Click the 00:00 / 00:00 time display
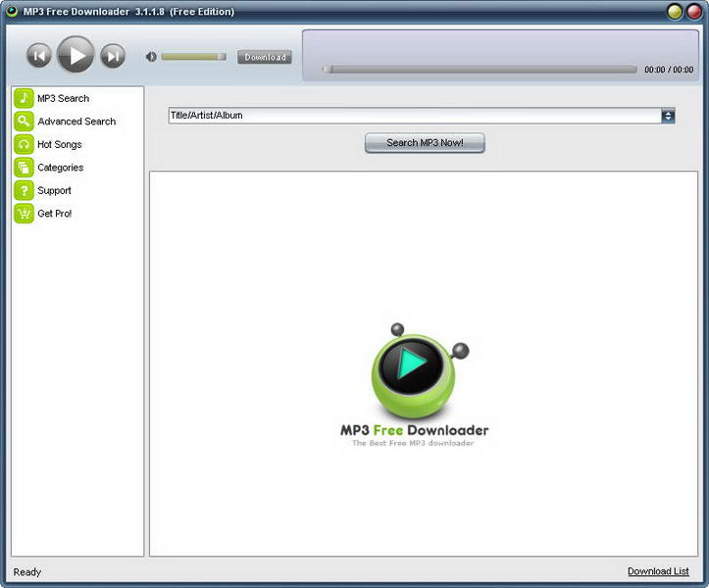 (669, 70)
